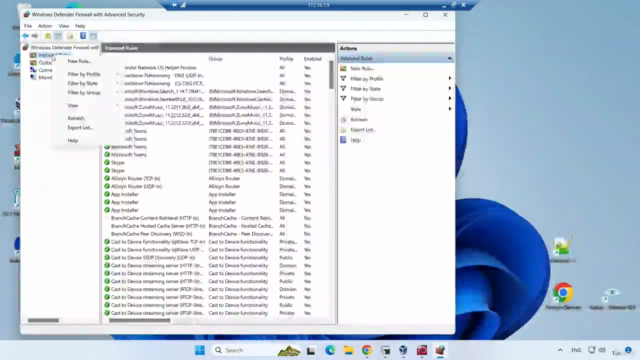This screenshot has height=360, width=640.
Task: Click the volume icon in system tray
Action: point(602,350)
